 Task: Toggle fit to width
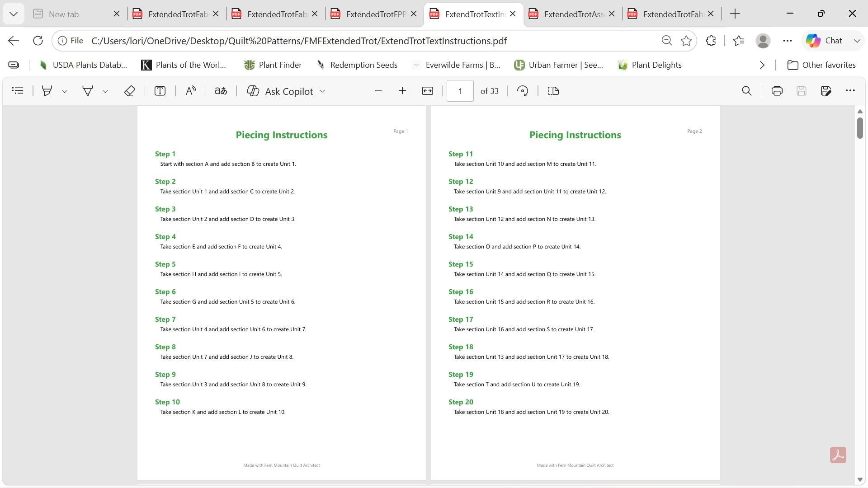(427, 91)
